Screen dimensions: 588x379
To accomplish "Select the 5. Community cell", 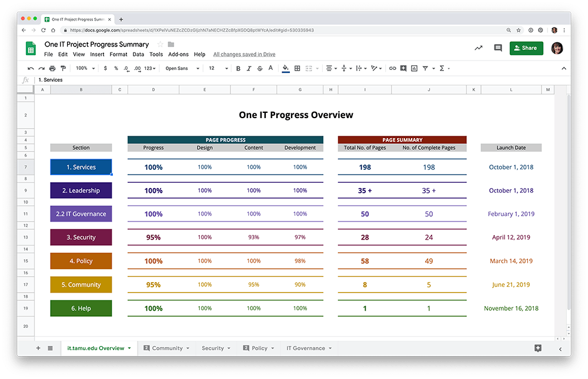I will 81,284.
